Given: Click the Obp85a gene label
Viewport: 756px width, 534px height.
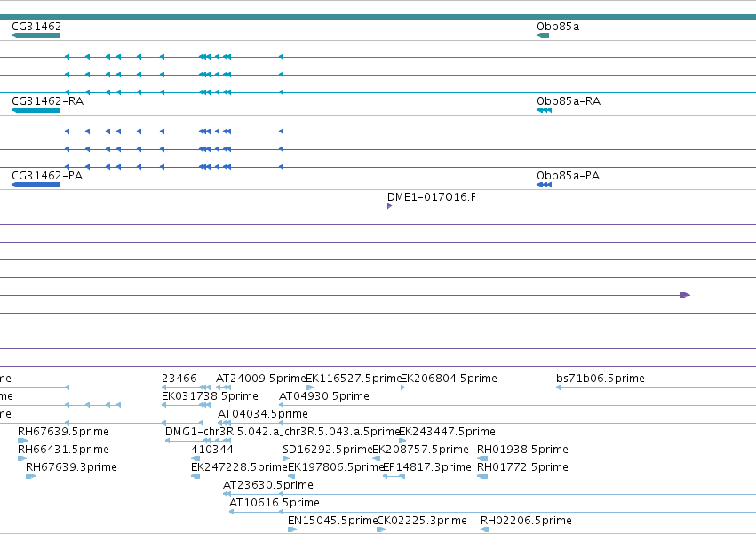Looking at the screenshot, I should [x=558, y=26].
